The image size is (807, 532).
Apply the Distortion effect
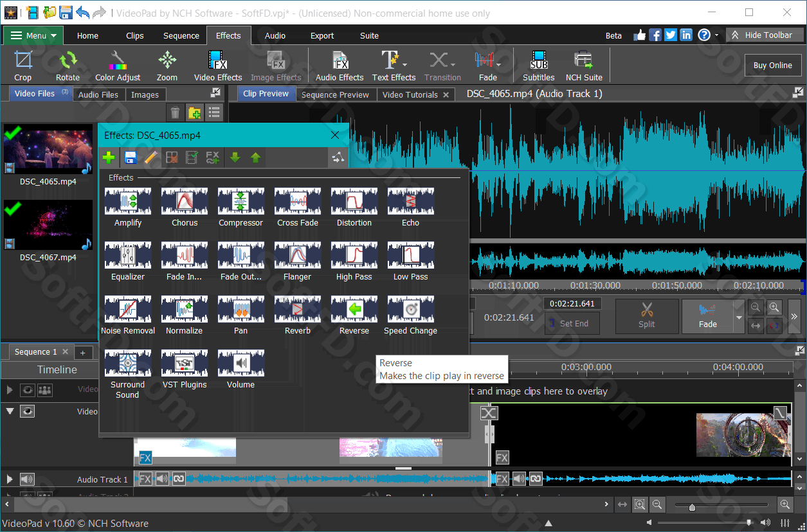354,208
